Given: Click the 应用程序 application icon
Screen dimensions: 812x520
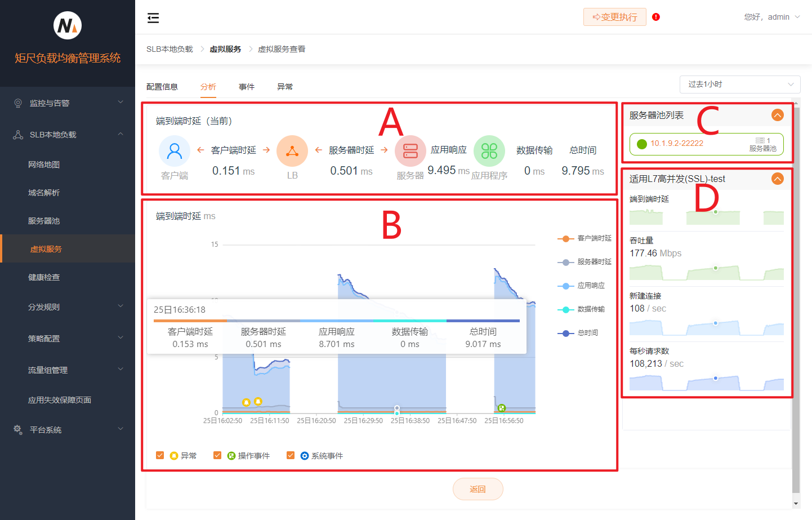Looking at the screenshot, I should (x=489, y=150).
